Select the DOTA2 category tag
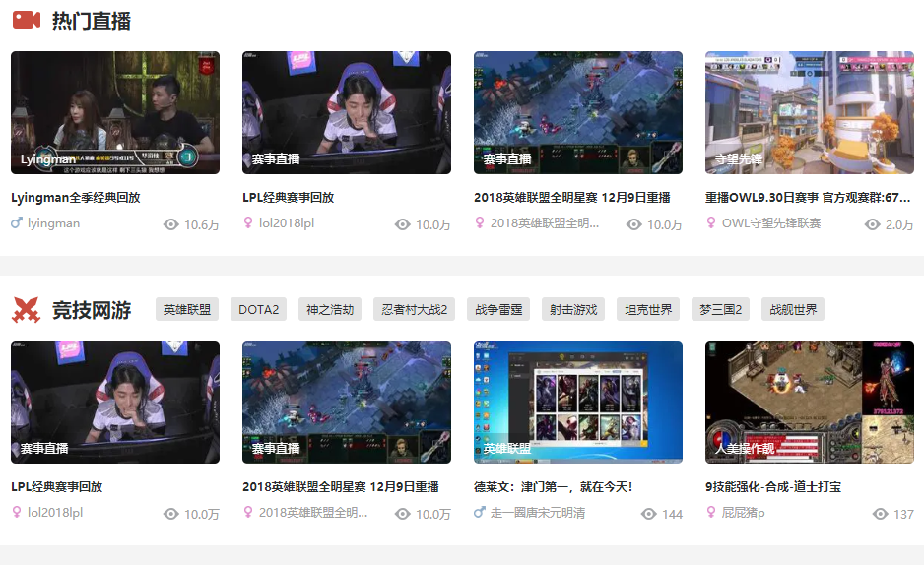Image resolution: width=924 pixels, height=565 pixels. coord(259,310)
